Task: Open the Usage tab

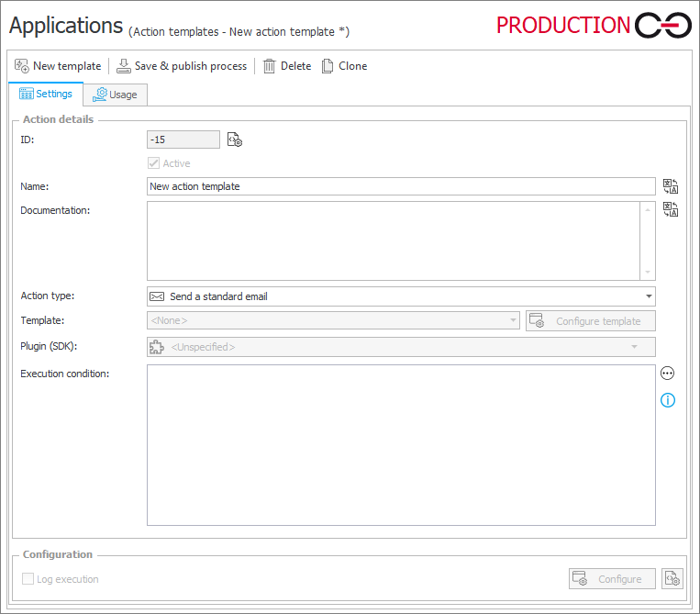Action: tap(116, 95)
